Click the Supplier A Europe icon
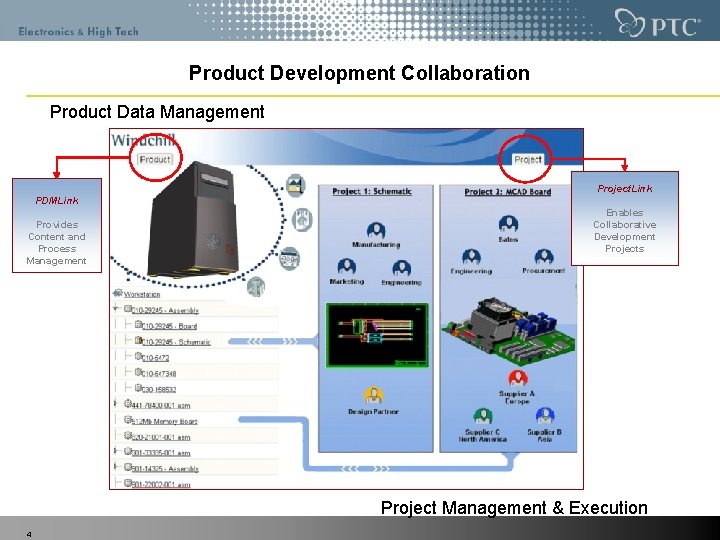Viewport: 720px width, 540px height. pos(518,379)
